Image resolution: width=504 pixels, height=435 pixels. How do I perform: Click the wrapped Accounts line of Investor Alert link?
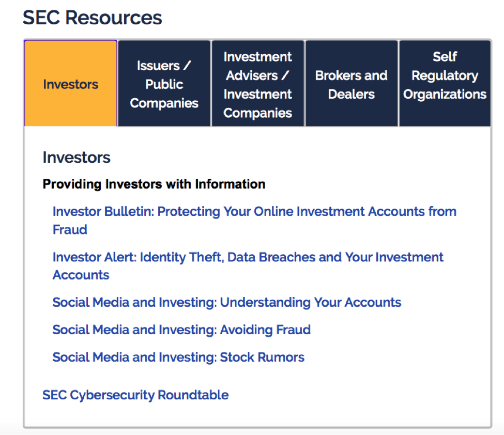pyautogui.click(x=81, y=275)
